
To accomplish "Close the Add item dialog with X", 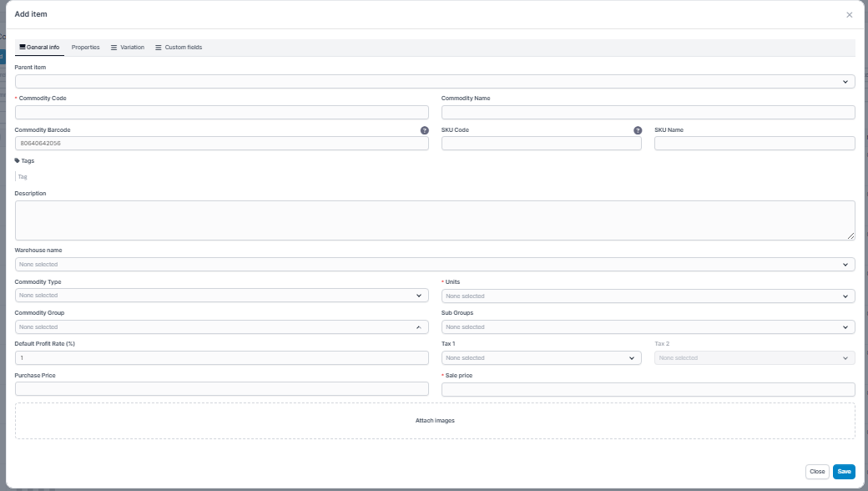I will click(x=849, y=15).
